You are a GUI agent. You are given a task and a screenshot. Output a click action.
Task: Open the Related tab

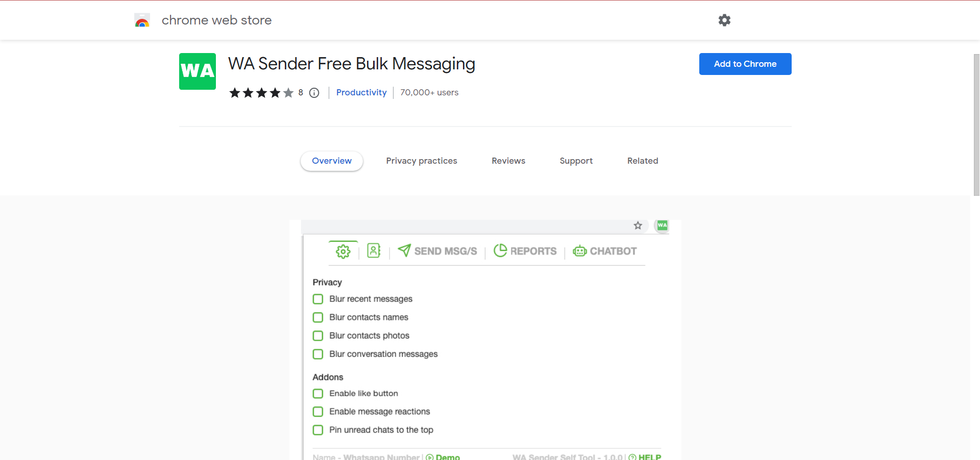click(x=643, y=161)
